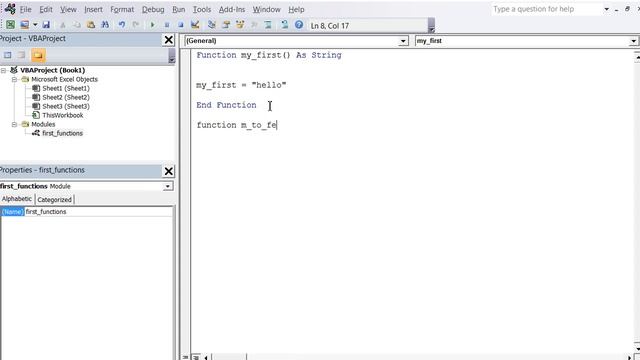Click the toolbar icon left of Help

pos(284,25)
